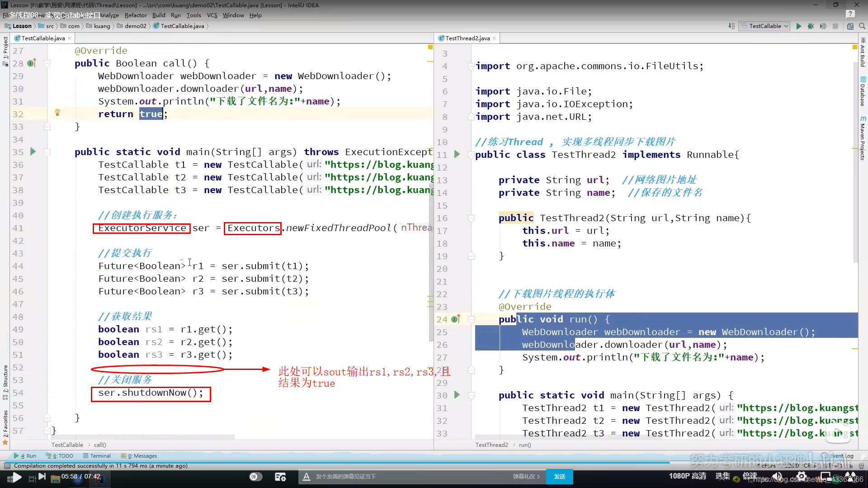Switch to the TestCallable.java editor tab
This screenshot has height=488, width=868.
pos(43,38)
